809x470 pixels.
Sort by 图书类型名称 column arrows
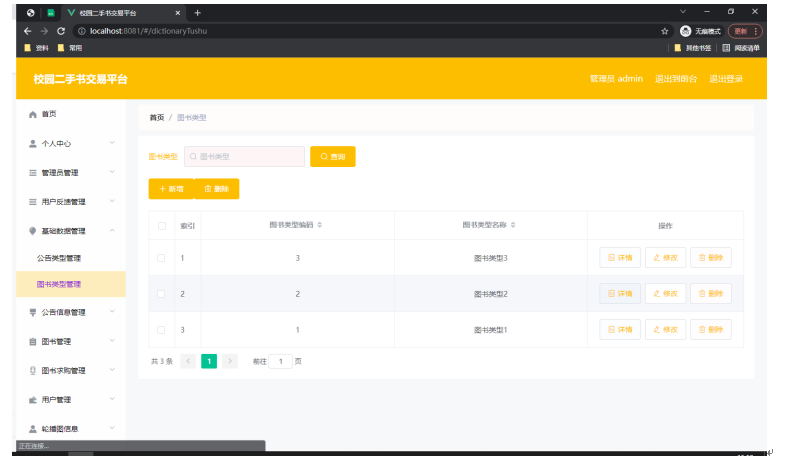coord(513,225)
